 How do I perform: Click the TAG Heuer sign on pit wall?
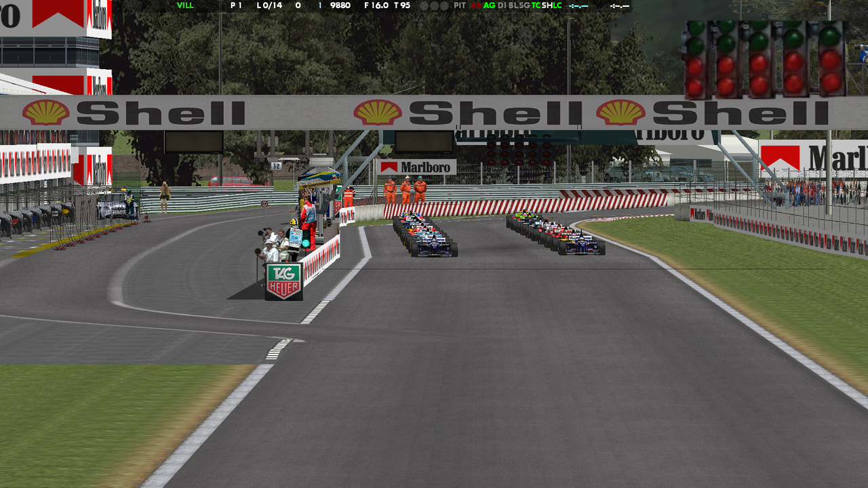pos(283,281)
